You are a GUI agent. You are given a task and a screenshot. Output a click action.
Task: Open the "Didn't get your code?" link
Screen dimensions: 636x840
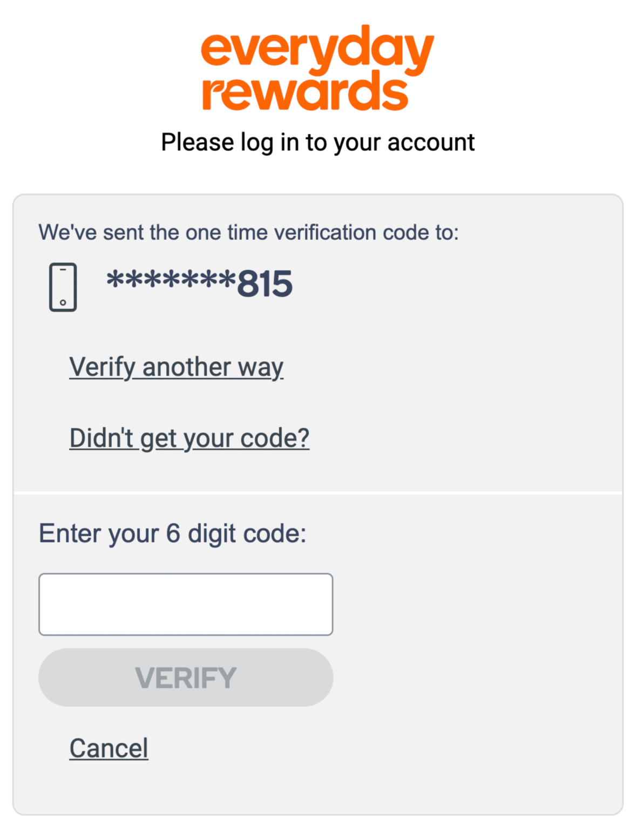(190, 438)
